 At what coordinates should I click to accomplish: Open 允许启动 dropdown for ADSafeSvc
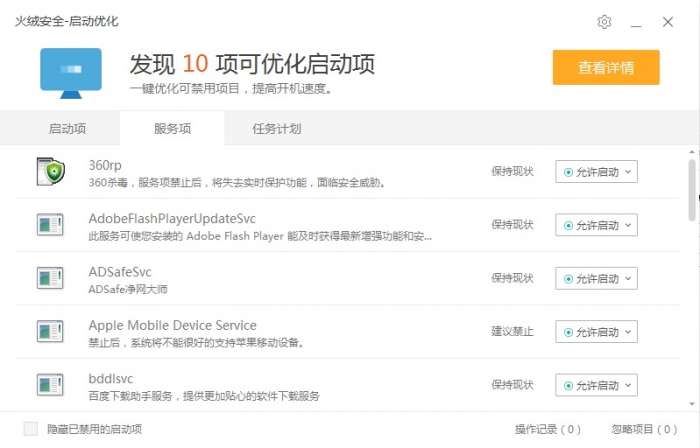[x=595, y=278]
